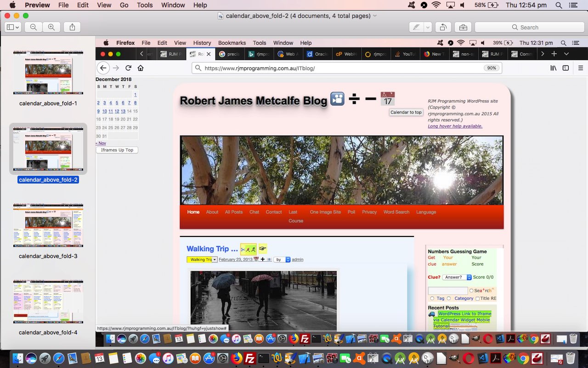Image resolution: width=588 pixels, height=368 pixels.
Task: Open Trash in the bottom Dock
Action: [x=570, y=358]
